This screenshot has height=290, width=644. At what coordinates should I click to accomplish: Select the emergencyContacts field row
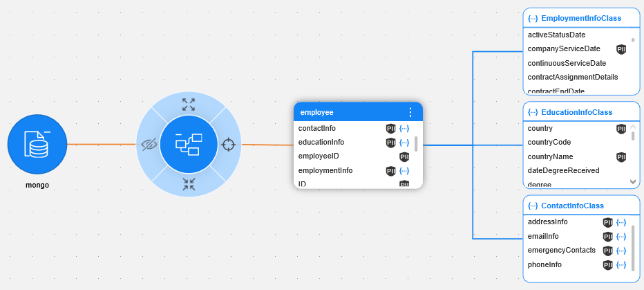[x=561, y=251]
